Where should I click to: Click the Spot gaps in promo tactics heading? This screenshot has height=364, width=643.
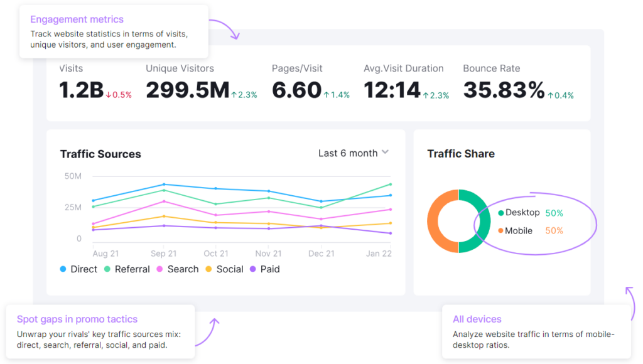tap(77, 319)
